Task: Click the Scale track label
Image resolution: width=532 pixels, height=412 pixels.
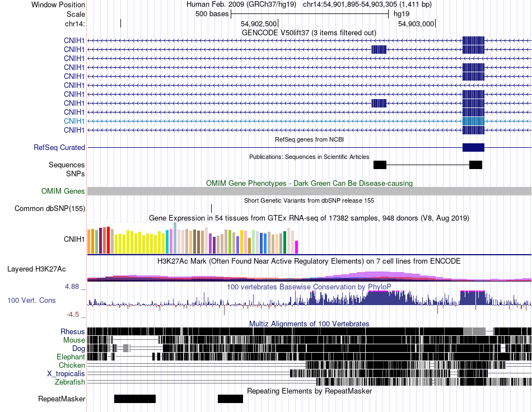Action: coord(76,14)
